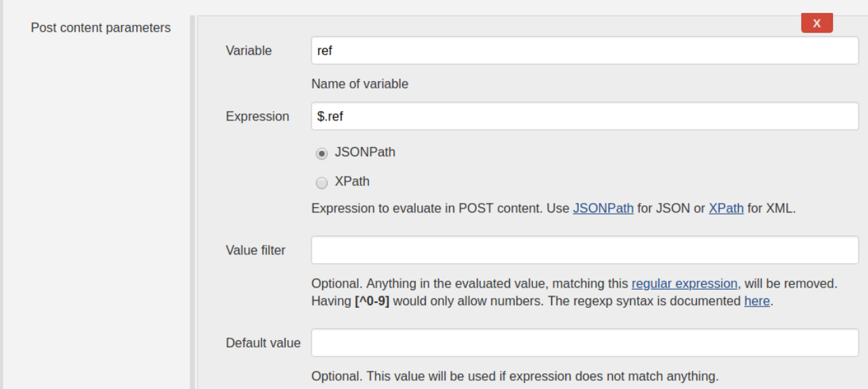
Task: Open the XPath documentation link in help text
Action: [x=726, y=208]
